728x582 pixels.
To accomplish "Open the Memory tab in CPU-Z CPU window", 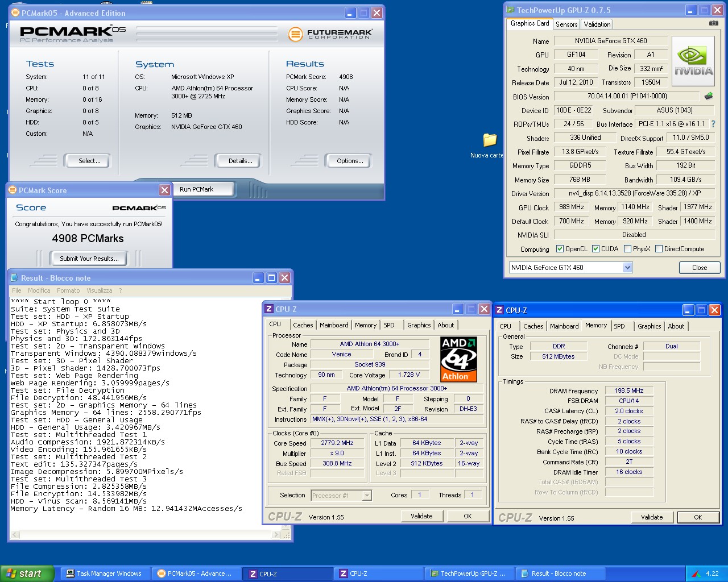I will coord(366,325).
